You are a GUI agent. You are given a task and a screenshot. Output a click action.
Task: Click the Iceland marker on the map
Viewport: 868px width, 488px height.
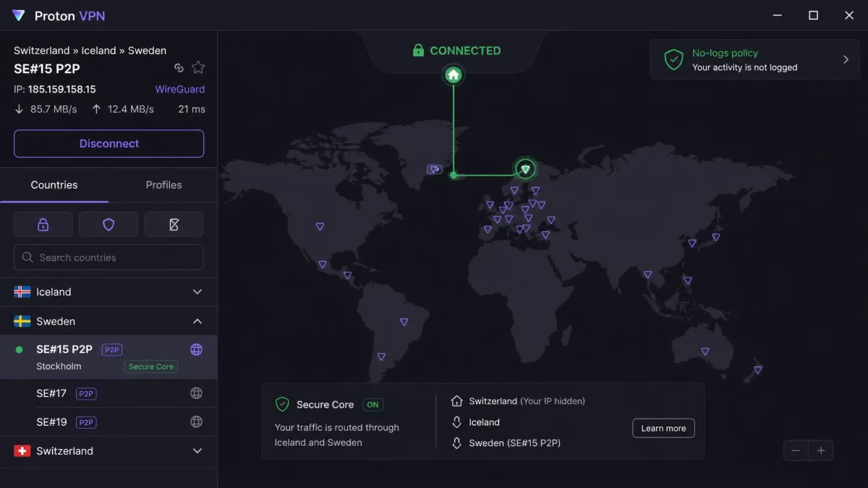click(434, 170)
